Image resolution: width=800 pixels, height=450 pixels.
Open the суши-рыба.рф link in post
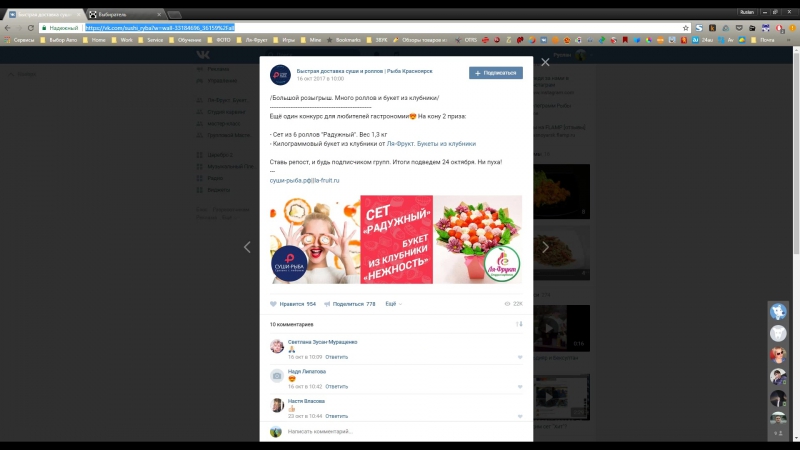[x=289, y=181]
